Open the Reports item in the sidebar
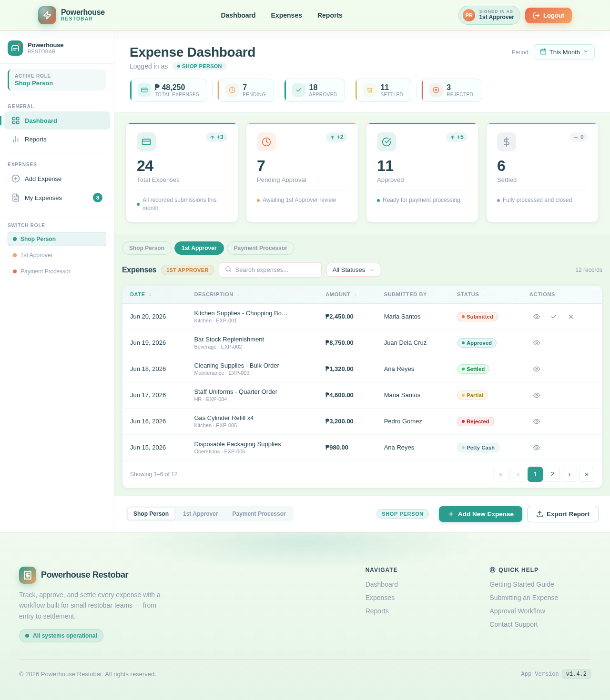Screen dimensions: 610x700 click(x=57, y=140)
